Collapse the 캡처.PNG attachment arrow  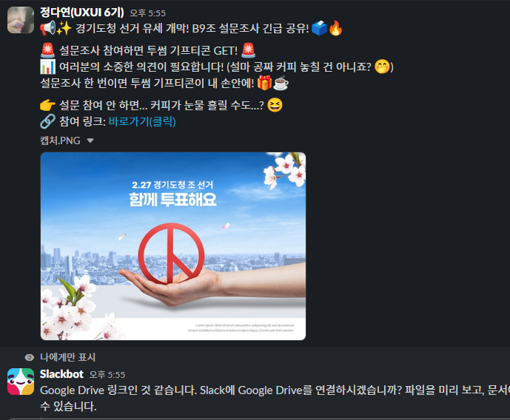(x=90, y=140)
